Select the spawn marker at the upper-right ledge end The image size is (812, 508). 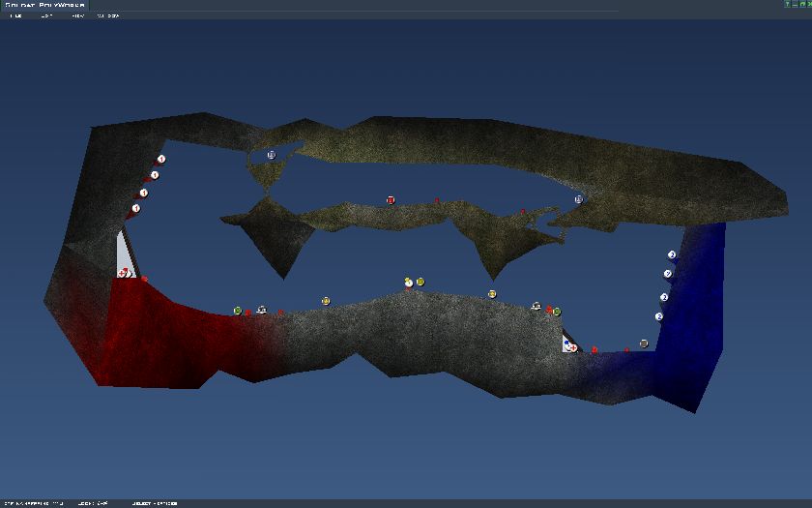click(x=578, y=199)
